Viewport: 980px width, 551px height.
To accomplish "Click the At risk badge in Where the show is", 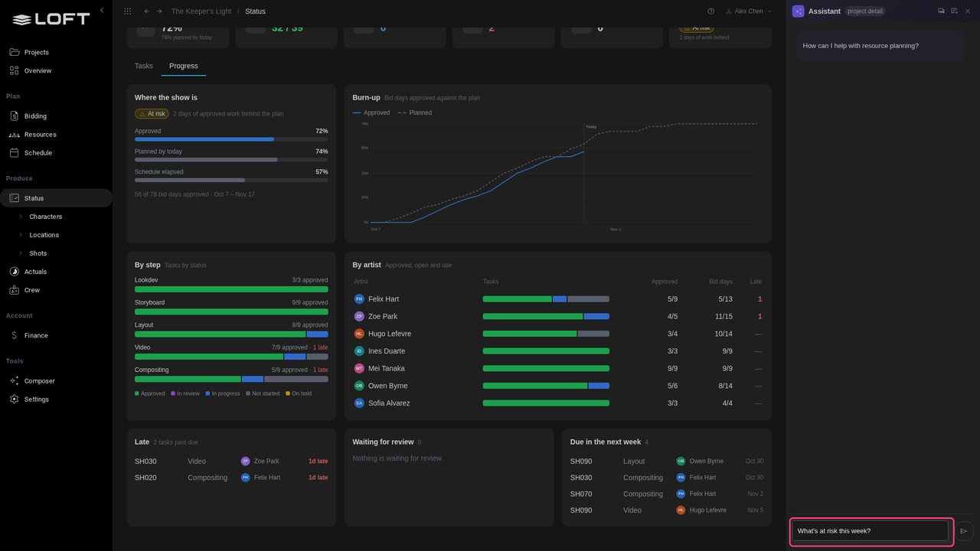I will click(x=152, y=114).
